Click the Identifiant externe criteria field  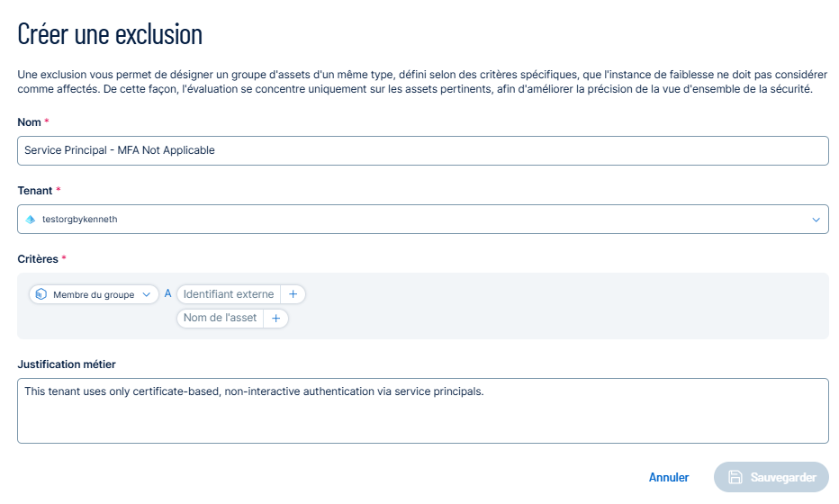pyautogui.click(x=229, y=294)
